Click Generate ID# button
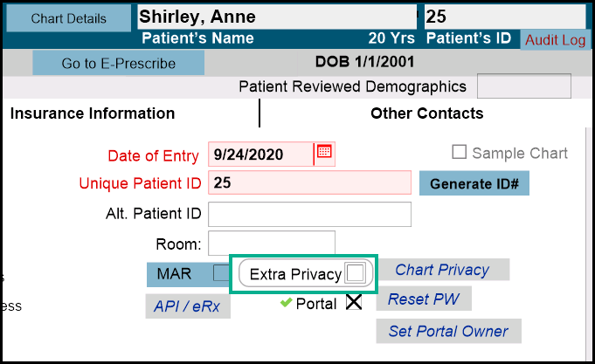 [x=474, y=183]
